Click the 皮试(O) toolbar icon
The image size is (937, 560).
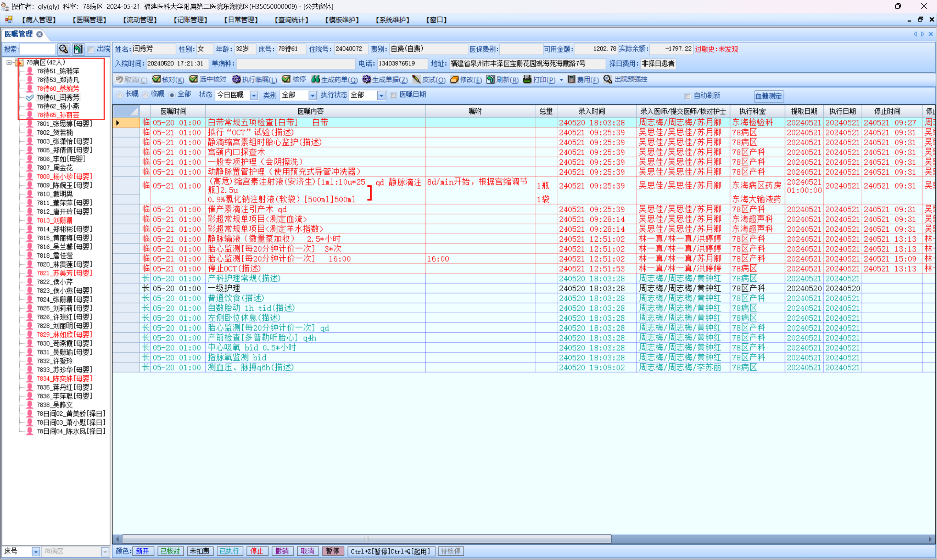pos(416,79)
